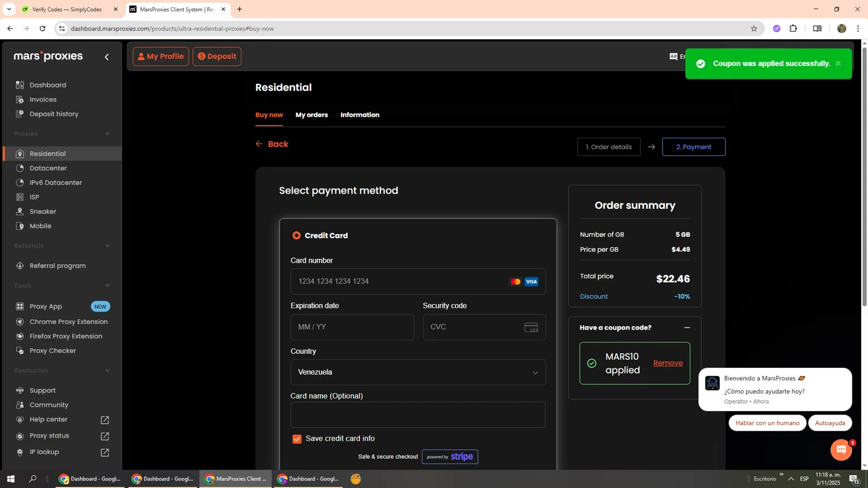
Task: Open ISP proxies section
Action: pyautogui.click(x=34, y=197)
